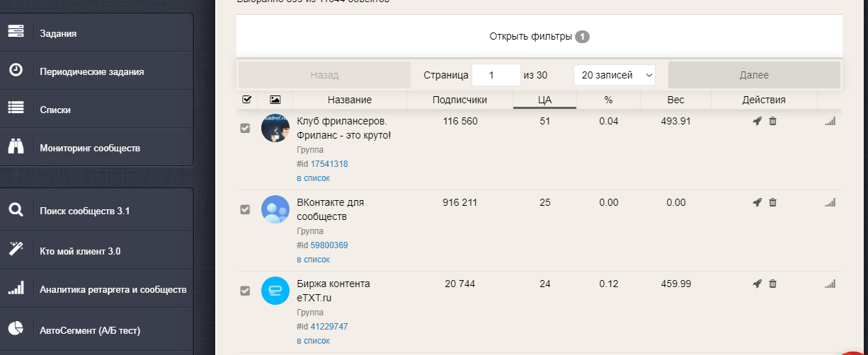This screenshot has height=355, width=868.
Task: Open the 20 записей page size dropdown
Action: 614,75
